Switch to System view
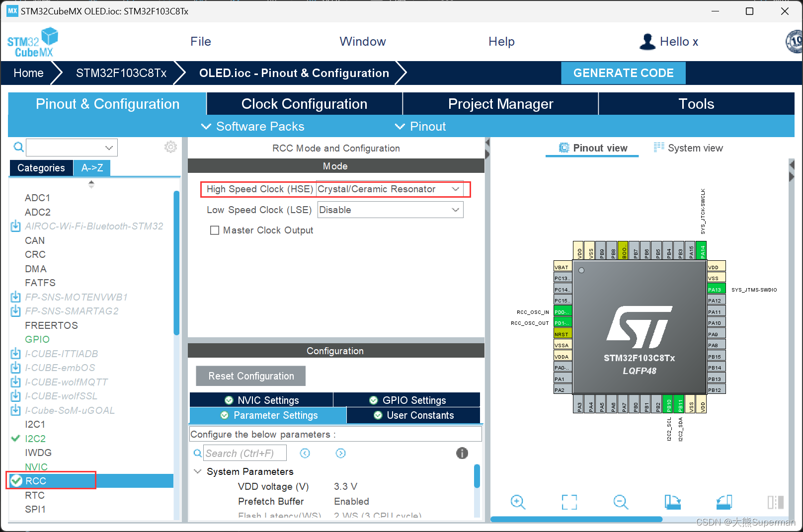This screenshot has height=532, width=803. 688,148
